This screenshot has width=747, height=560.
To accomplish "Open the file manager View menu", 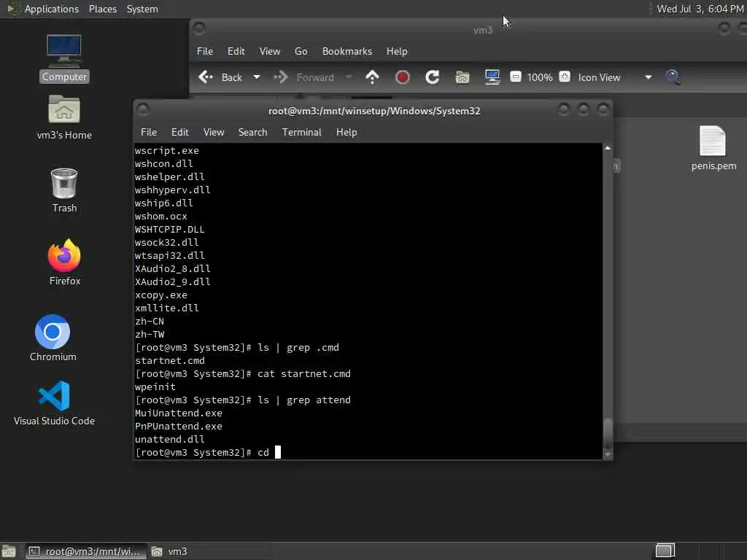I will coord(270,52).
